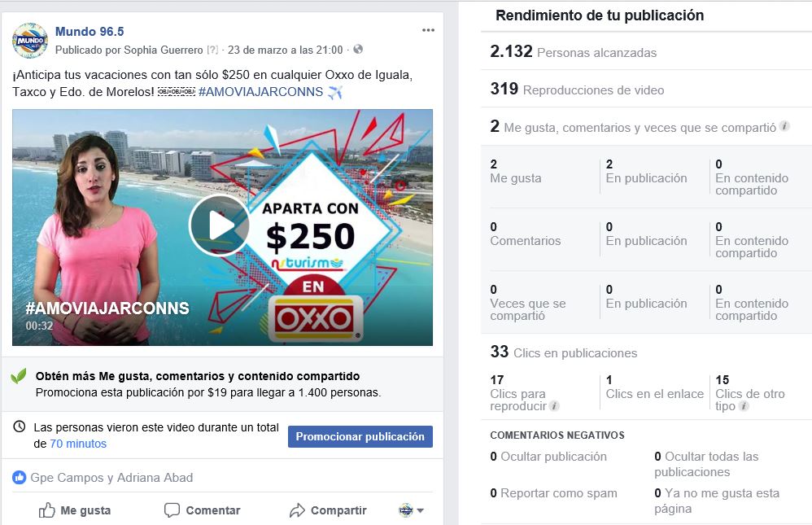The image size is (812, 525).
Task: Like the post with Me gusta button
Action: [75, 510]
